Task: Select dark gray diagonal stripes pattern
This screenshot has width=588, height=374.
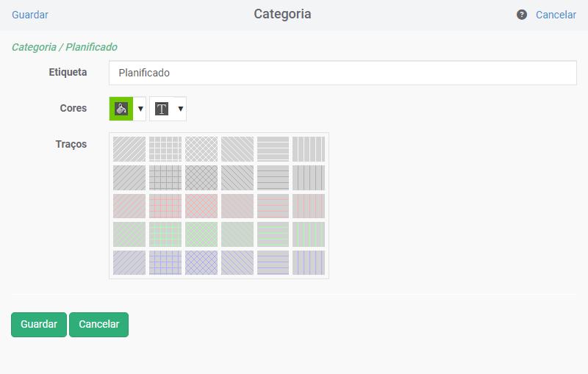Action: pyautogui.click(x=129, y=178)
